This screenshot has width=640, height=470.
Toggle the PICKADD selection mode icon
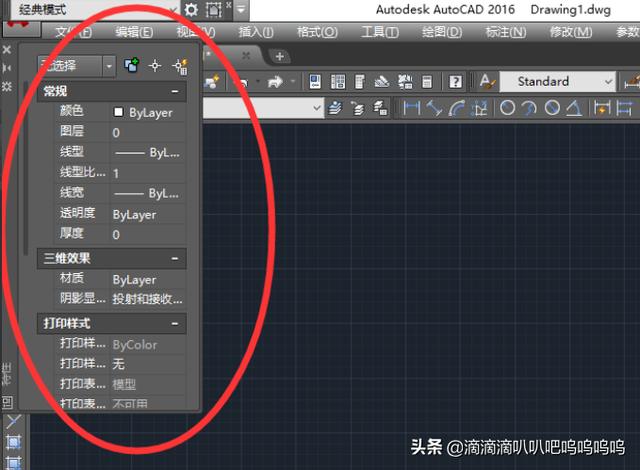[131, 65]
